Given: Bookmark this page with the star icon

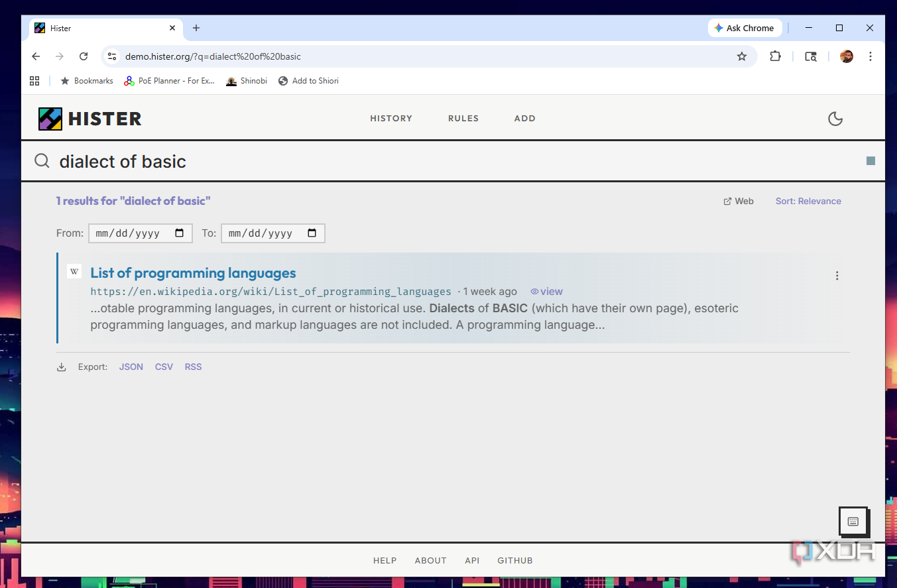Looking at the screenshot, I should point(742,56).
